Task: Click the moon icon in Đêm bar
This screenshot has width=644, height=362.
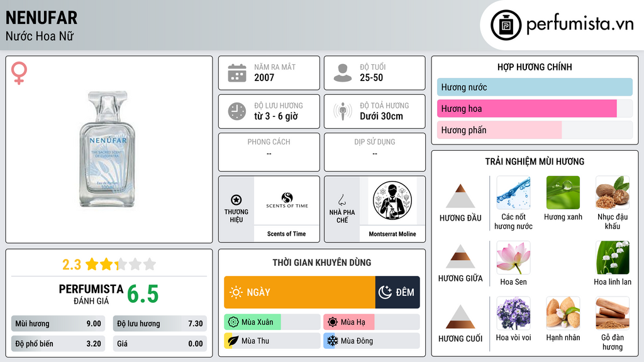Action: (385, 292)
